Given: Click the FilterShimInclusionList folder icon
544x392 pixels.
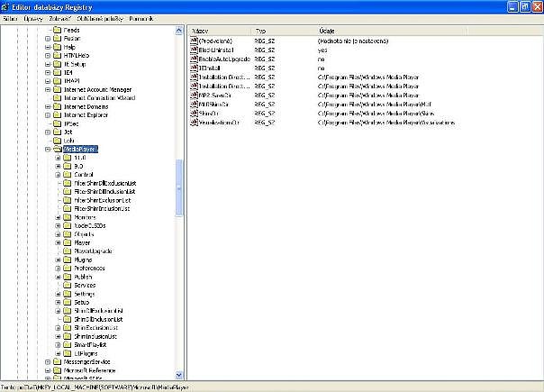Looking at the screenshot, I should pyautogui.click(x=68, y=208).
